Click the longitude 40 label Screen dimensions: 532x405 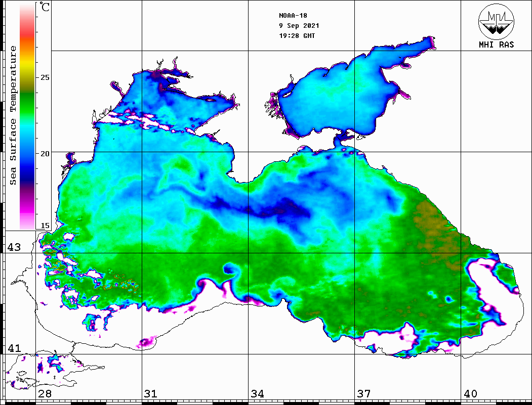[x=470, y=394]
